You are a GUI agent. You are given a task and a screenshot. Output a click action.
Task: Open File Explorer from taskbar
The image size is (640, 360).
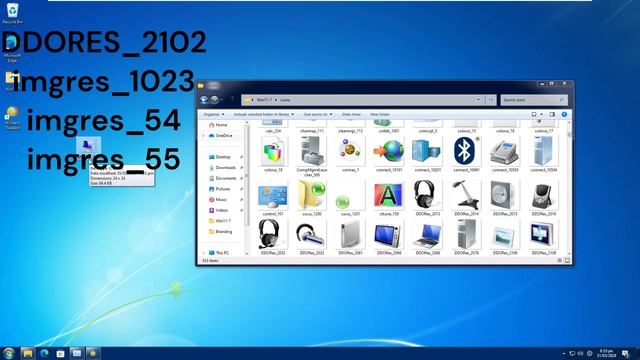click(x=27, y=353)
